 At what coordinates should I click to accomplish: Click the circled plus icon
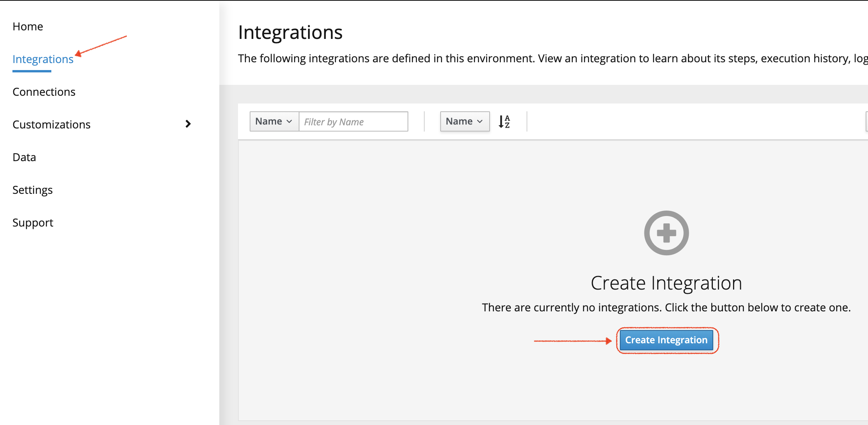[x=666, y=233]
